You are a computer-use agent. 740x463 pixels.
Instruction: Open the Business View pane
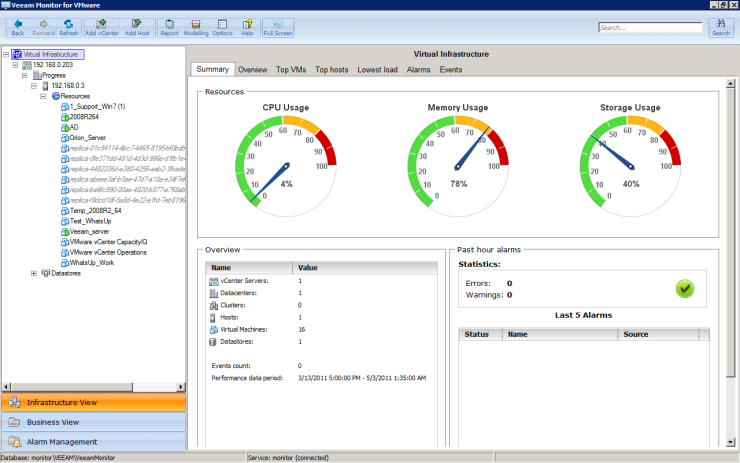[x=93, y=422]
